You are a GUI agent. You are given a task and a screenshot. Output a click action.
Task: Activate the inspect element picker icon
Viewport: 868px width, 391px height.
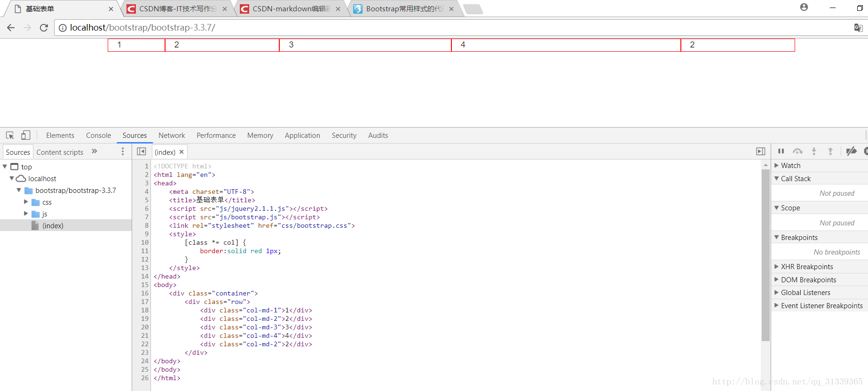click(10, 136)
